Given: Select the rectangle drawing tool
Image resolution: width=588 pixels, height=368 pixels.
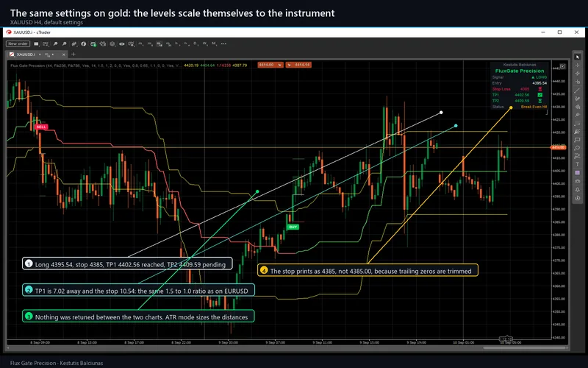Looking at the screenshot, I should point(577,139).
